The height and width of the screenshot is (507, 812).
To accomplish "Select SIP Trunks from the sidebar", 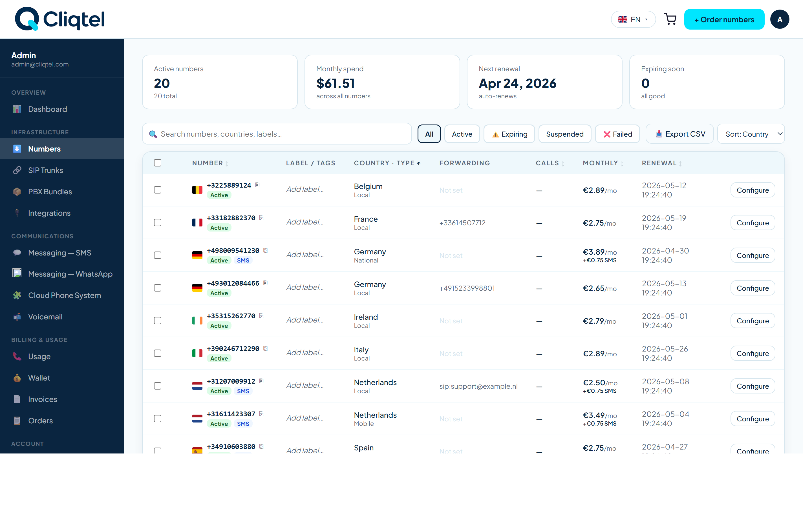I will pyautogui.click(x=45, y=170).
